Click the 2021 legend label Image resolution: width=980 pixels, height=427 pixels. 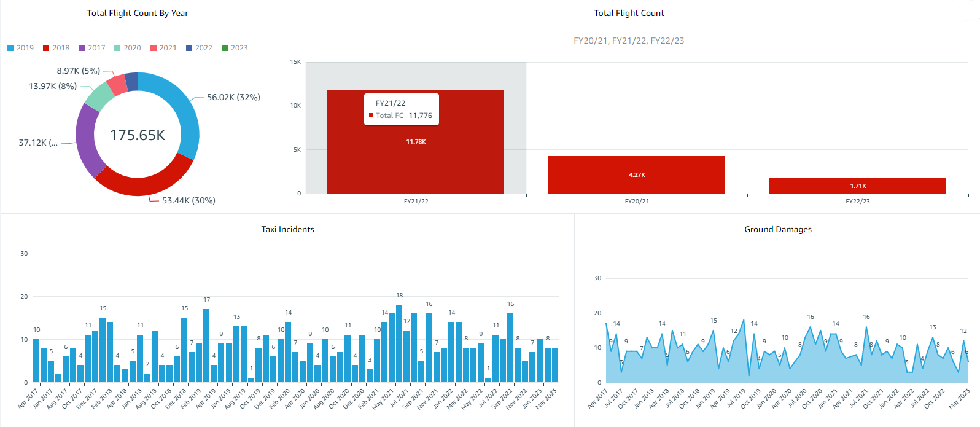click(168, 48)
